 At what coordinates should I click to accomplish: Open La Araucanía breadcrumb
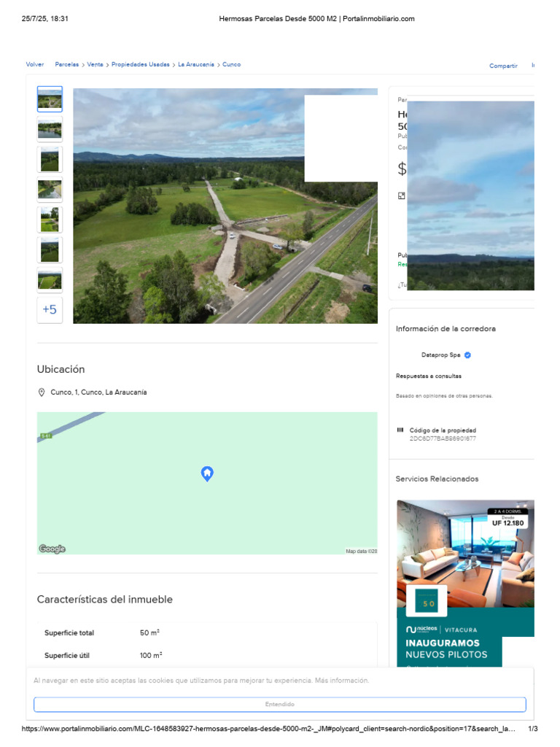click(195, 64)
